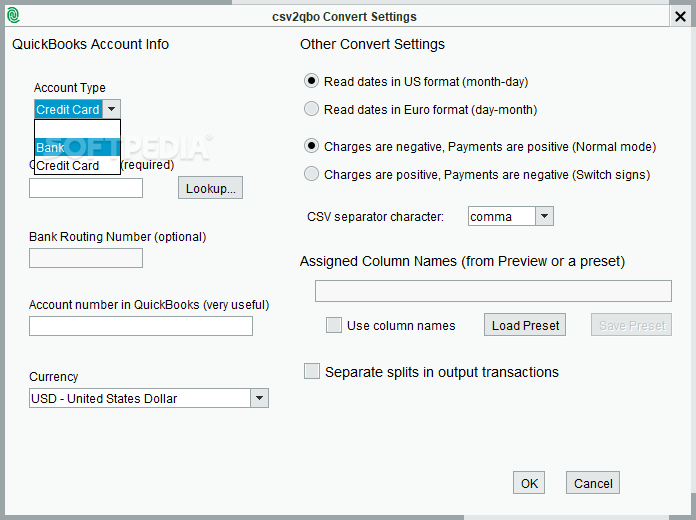Viewport: 696px width, 520px height.
Task: Choose Switch signs charges are positive
Action: 311,174
